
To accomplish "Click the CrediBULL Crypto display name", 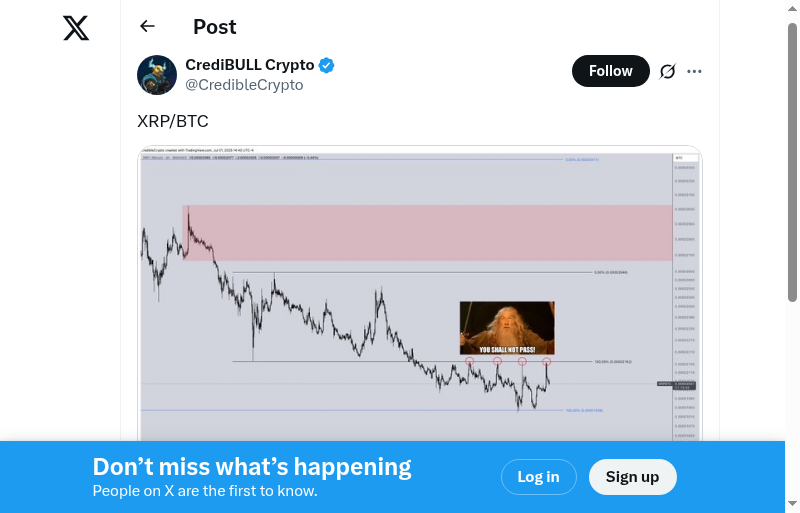I will [250, 65].
